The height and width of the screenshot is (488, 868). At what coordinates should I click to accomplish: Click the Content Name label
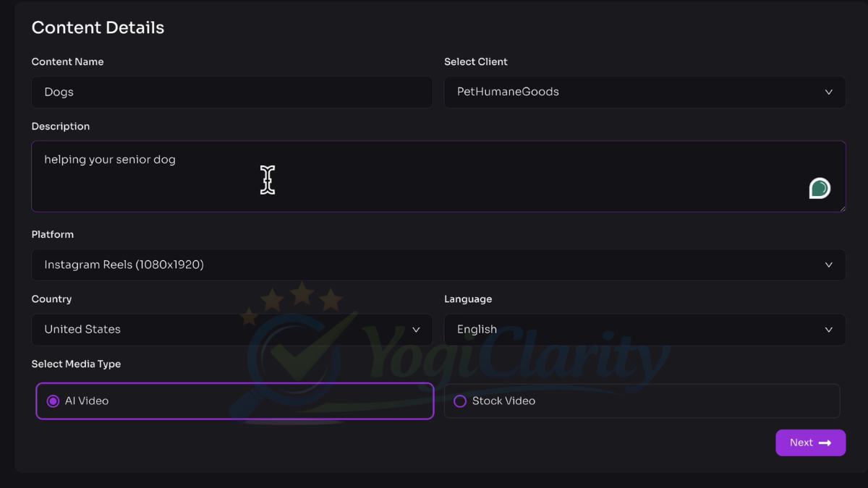(67, 62)
